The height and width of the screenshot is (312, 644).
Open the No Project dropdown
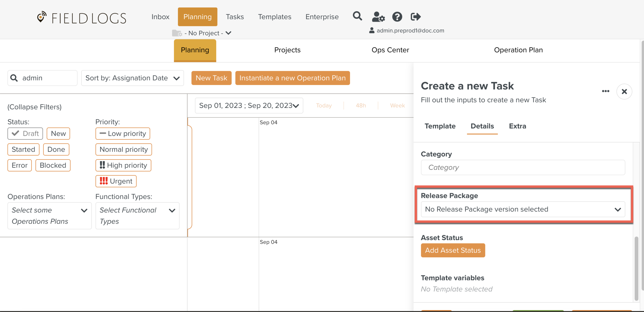click(x=208, y=33)
